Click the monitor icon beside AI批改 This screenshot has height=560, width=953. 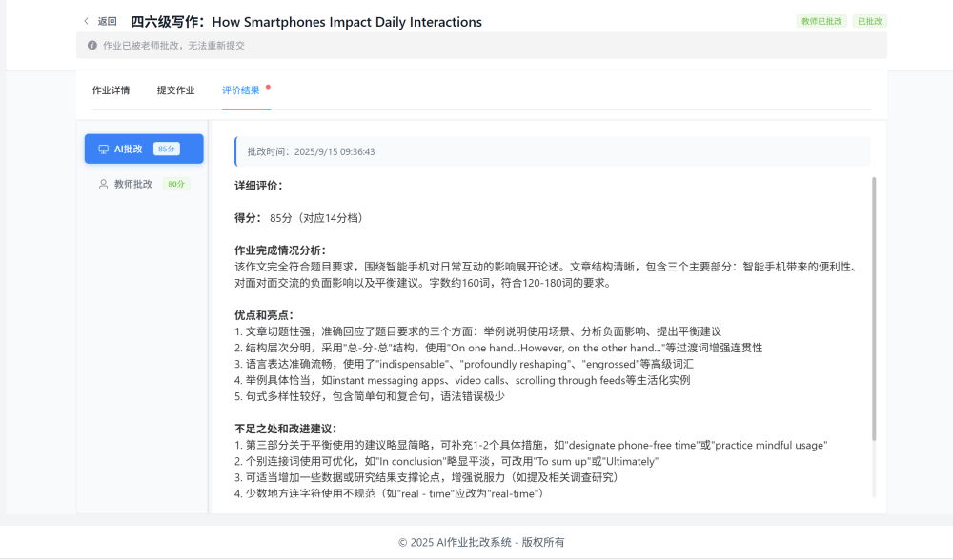(x=103, y=149)
